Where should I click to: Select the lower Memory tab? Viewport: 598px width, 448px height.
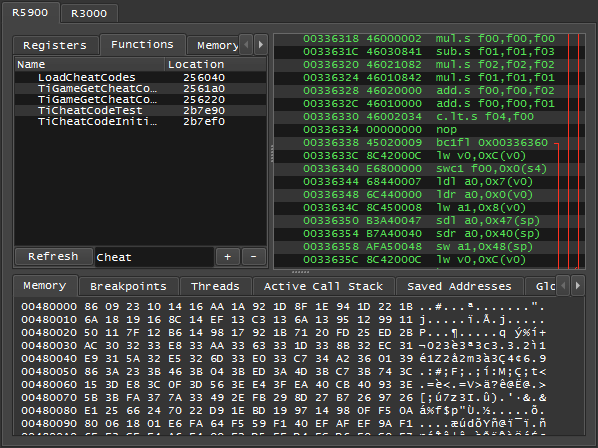[x=45, y=286]
